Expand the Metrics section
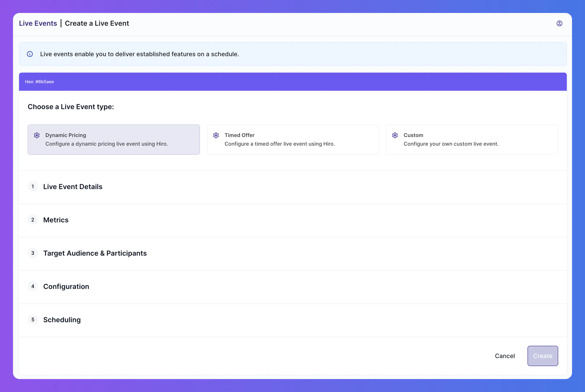This screenshot has height=392, width=585. pyautogui.click(x=293, y=220)
